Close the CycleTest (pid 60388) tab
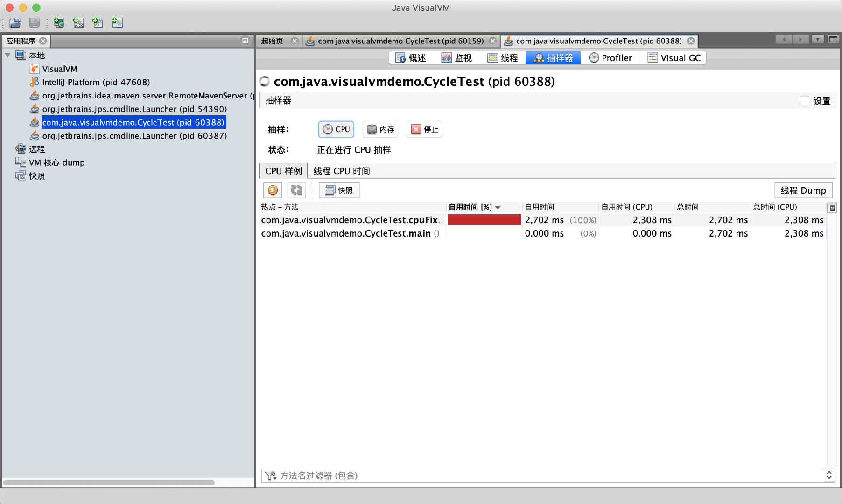This screenshot has width=842, height=504. click(691, 41)
